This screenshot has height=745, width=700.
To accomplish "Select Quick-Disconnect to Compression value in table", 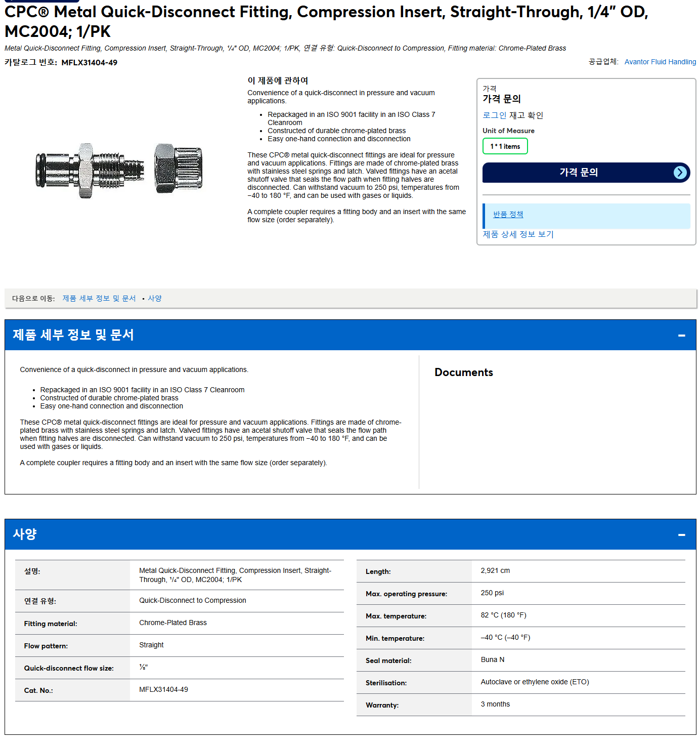I will point(193,600).
